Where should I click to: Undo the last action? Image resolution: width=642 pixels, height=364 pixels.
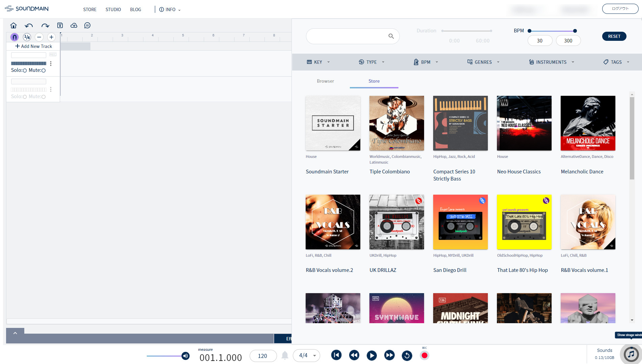click(29, 25)
